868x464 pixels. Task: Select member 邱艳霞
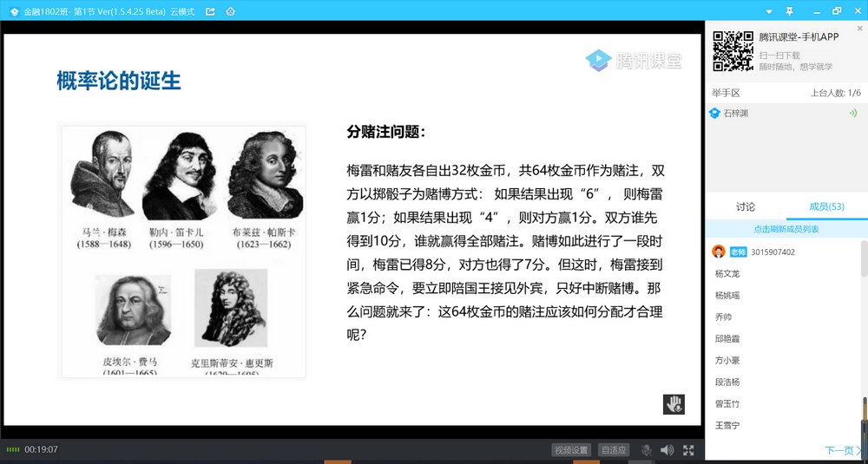coord(727,338)
